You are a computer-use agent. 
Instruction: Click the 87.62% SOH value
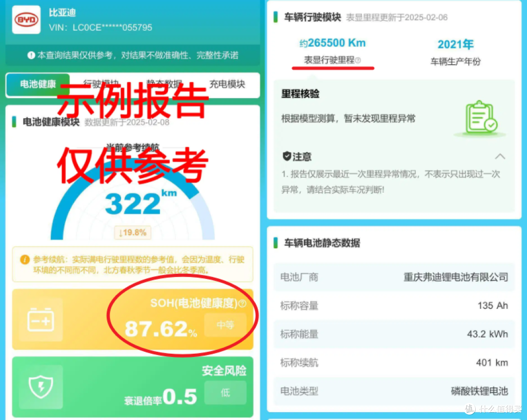tap(161, 329)
